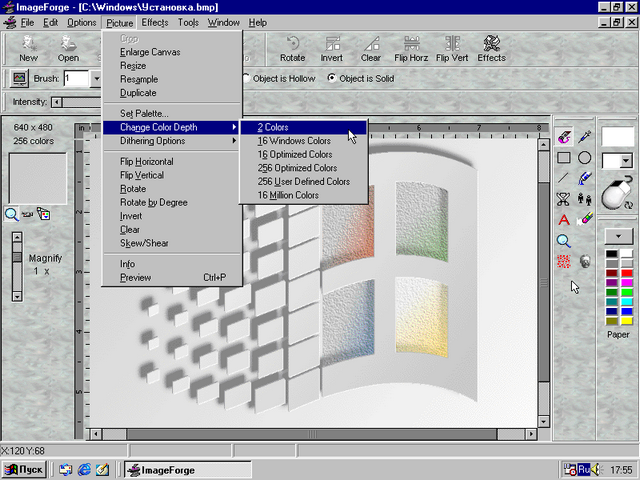Image resolution: width=640 pixels, height=480 pixels.
Task: Choose 16 Million Colors from submenu
Action: [x=288, y=195]
